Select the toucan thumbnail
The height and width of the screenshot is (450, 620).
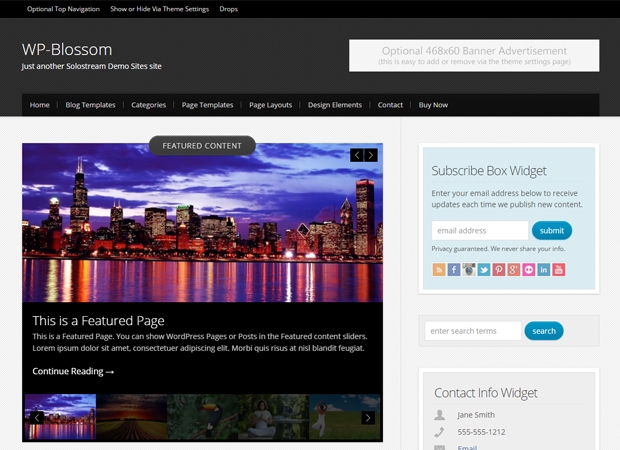click(x=203, y=417)
